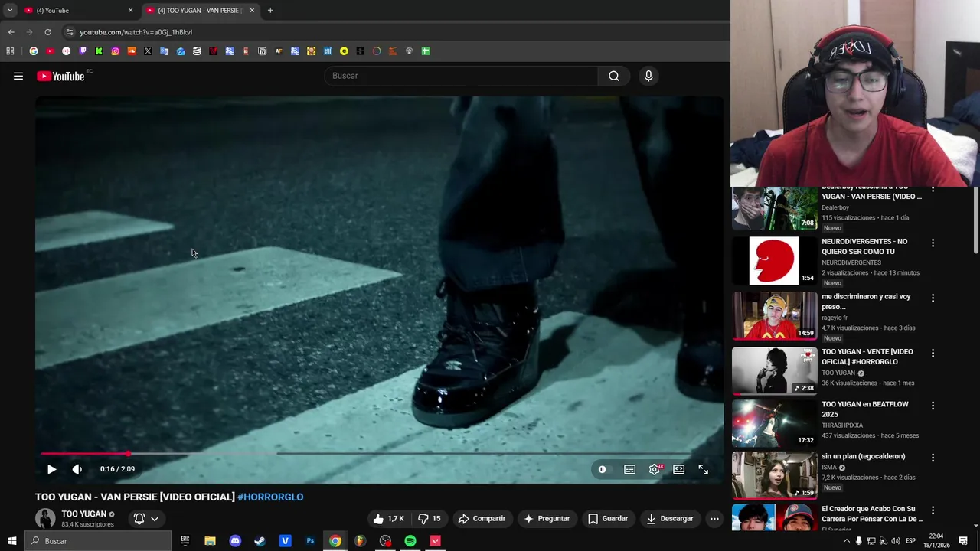Show hidden system tray icons chevron
980x551 pixels.
point(846,541)
